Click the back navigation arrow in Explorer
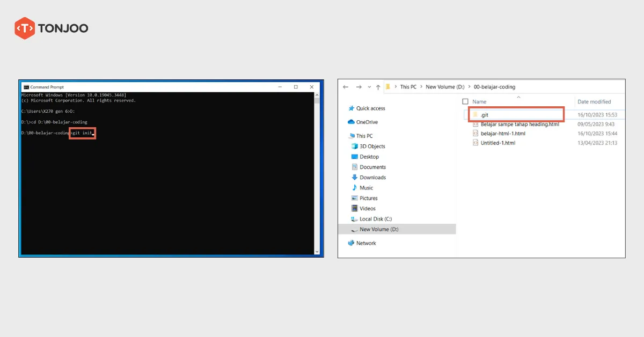Screen dimensions: 644x337 346,87
